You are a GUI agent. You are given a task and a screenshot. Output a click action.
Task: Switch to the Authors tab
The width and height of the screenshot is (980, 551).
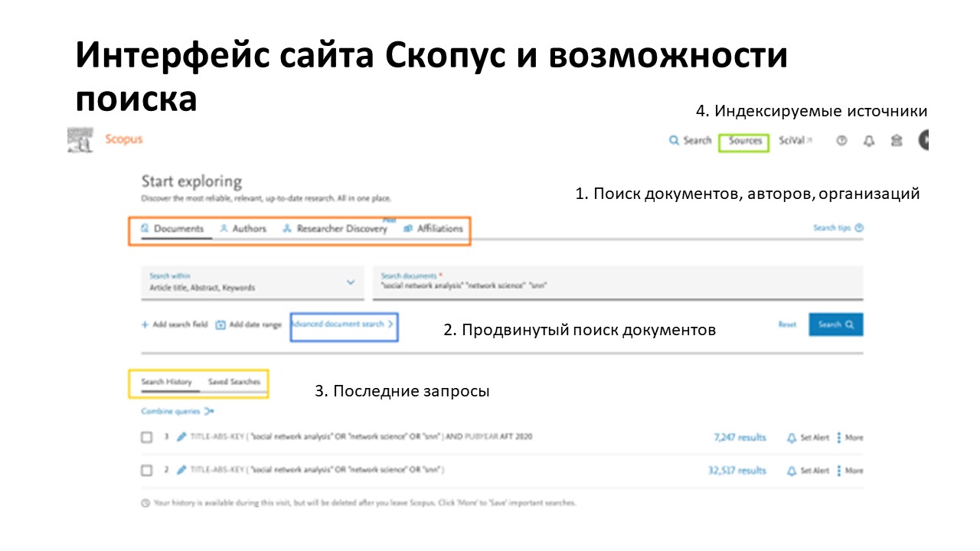point(243,229)
